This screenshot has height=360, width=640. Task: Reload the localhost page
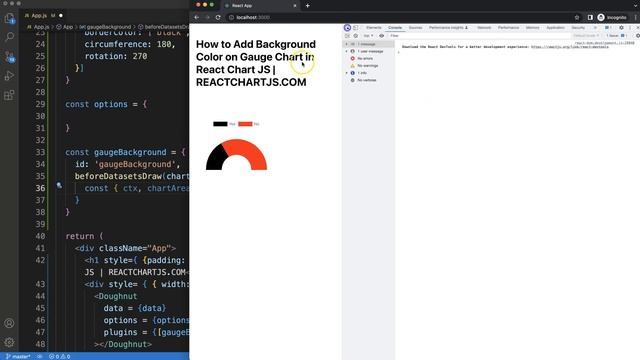pyautogui.click(x=218, y=18)
